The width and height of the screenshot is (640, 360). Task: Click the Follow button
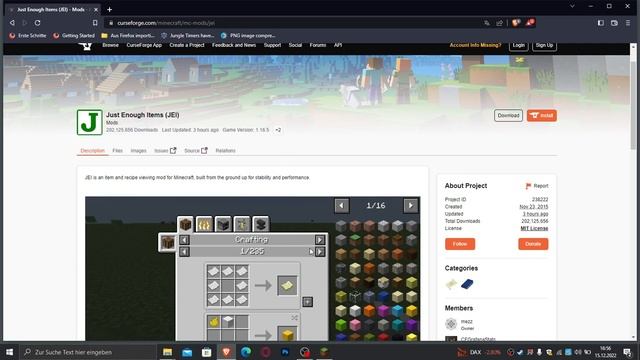tap(460, 244)
